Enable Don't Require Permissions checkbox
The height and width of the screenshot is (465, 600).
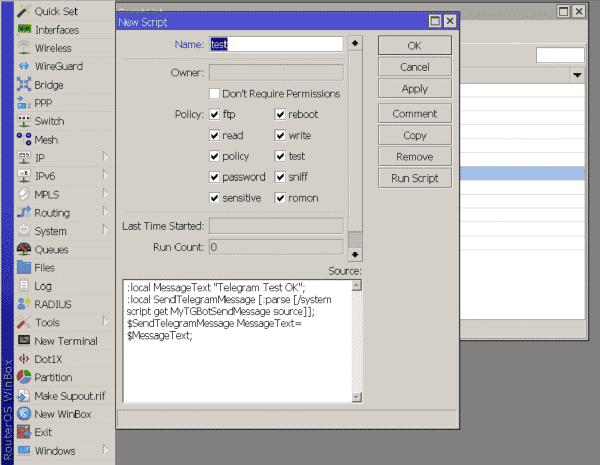(214, 94)
